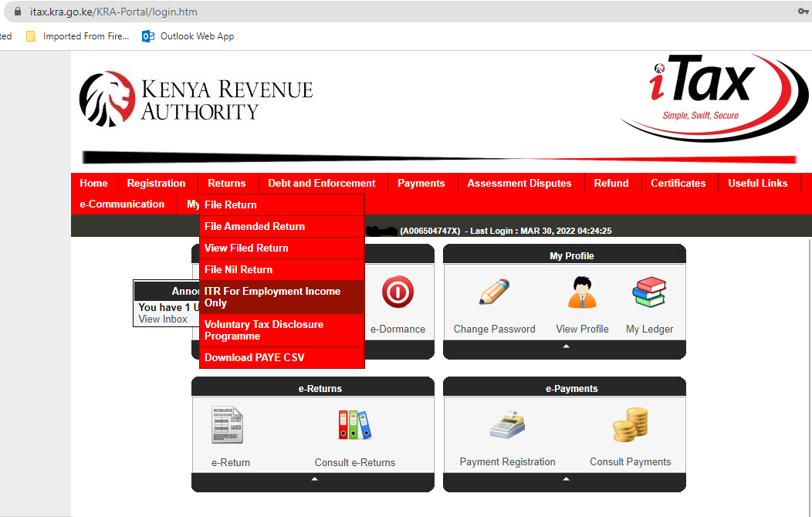Collapse the e-Returns panel triangle
This screenshot has width=812, height=517.
[313, 478]
